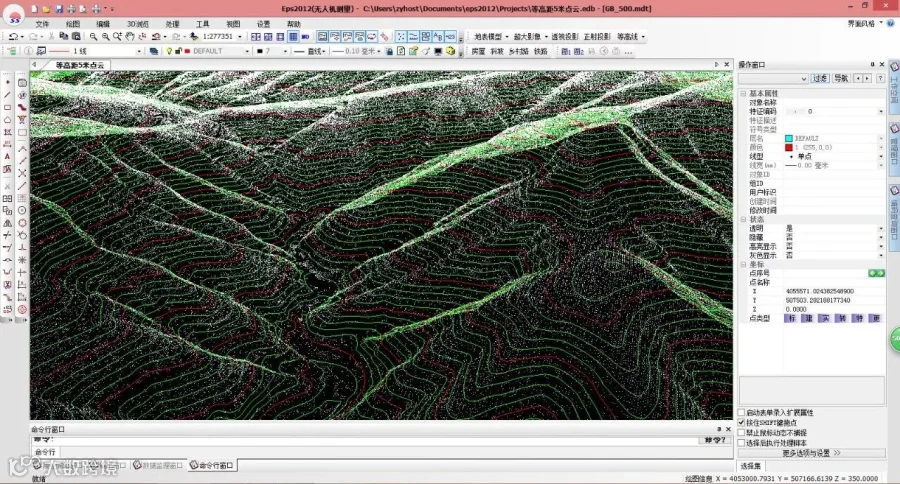Click the 图2 view icon
Viewport: 900px width, 484px height.
pos(579,51)
